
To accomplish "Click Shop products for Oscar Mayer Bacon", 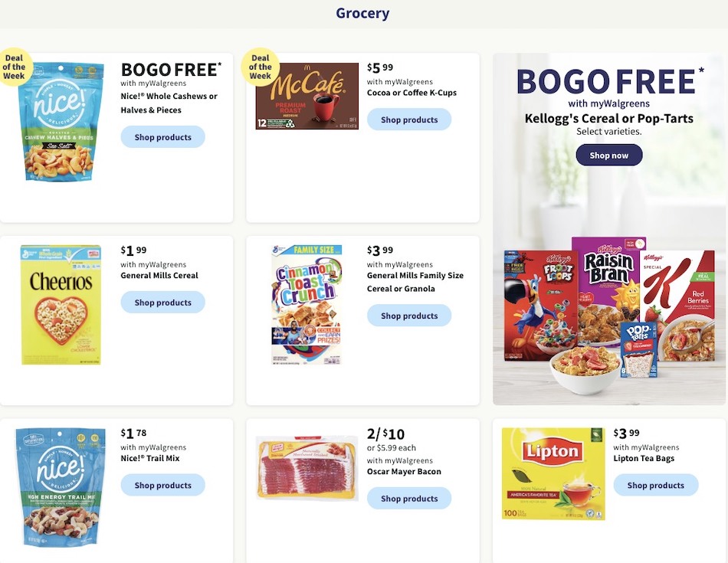I will click(x=409, y=498).
